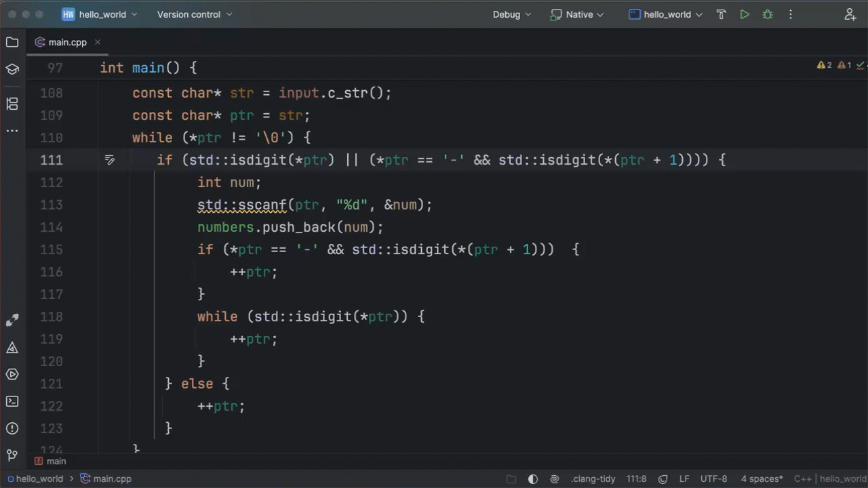This screenshot has height=488, width=868.
Task: Toggle the editor color scheme contrast icon
Action: pos(533,479)
